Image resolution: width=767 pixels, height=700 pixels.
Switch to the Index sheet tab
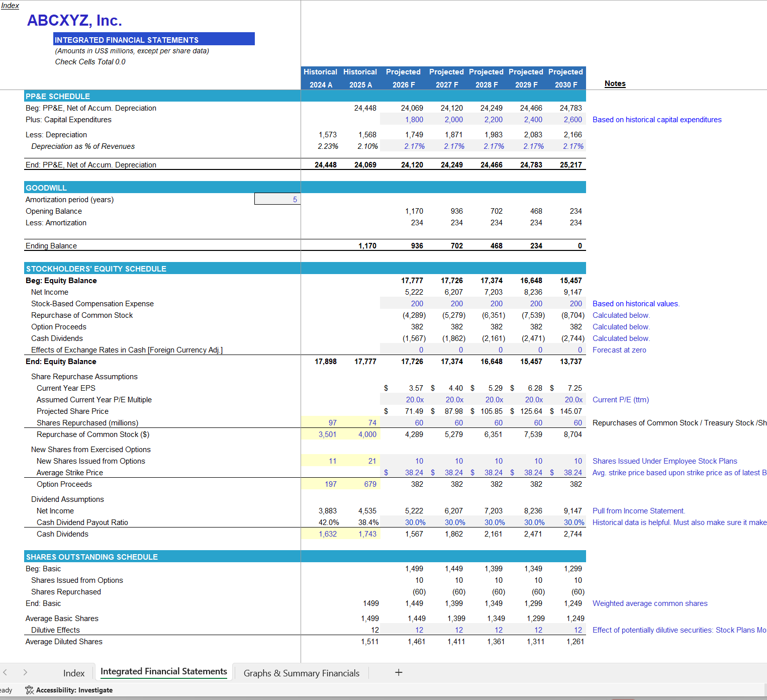point(74,672)
